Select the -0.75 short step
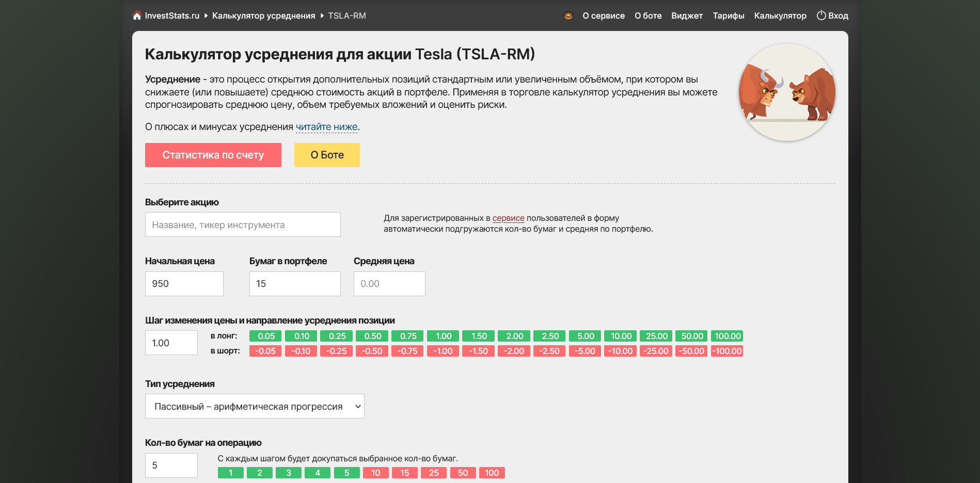Viewport: 980px width, 483px height. click(407, 351)
